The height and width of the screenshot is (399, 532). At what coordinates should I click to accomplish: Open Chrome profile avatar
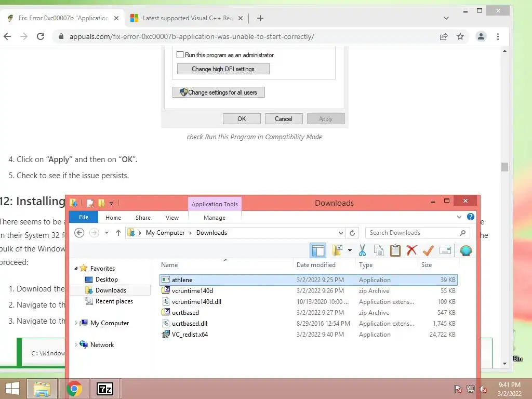tap(481, 36)
